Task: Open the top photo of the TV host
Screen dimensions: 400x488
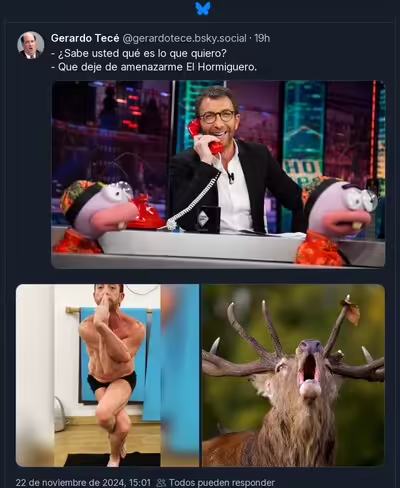Action: pyautogui.click(x=218, y=174)
